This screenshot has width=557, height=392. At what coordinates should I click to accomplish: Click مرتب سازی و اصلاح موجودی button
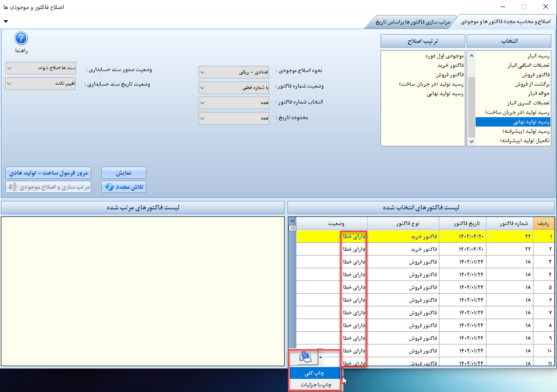48,187
